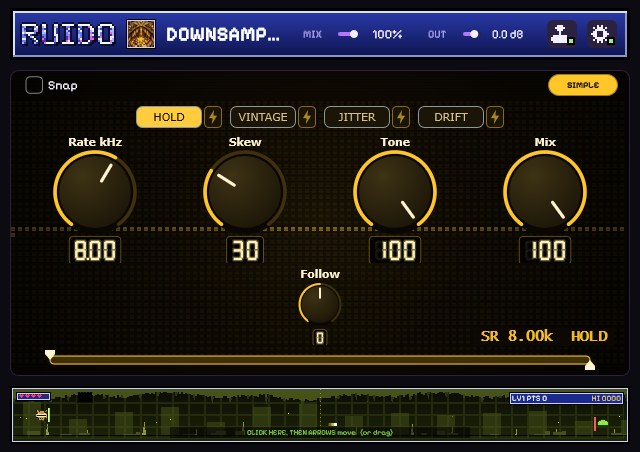Open the joystick game icon in header

[562, 34]
